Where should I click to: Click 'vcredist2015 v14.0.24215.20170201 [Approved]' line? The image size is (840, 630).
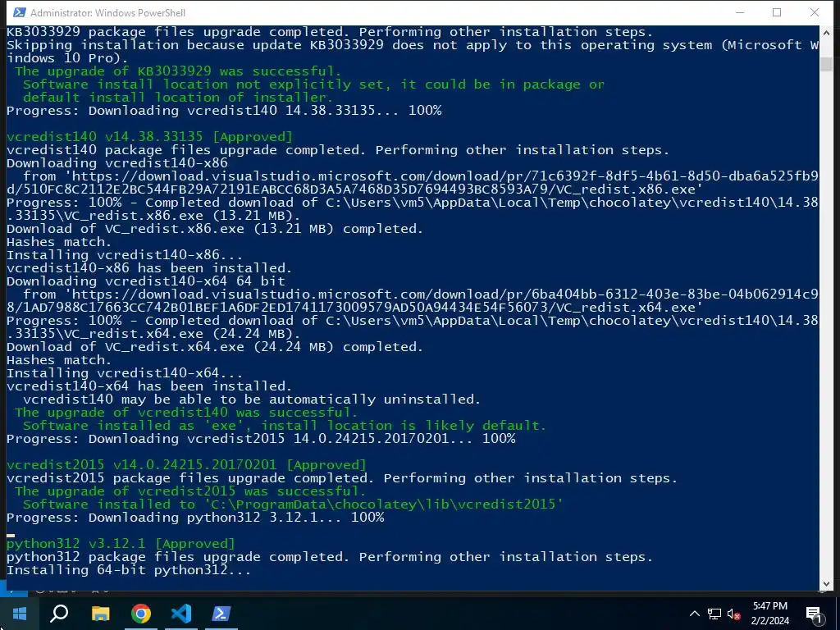tap(186, 465)
